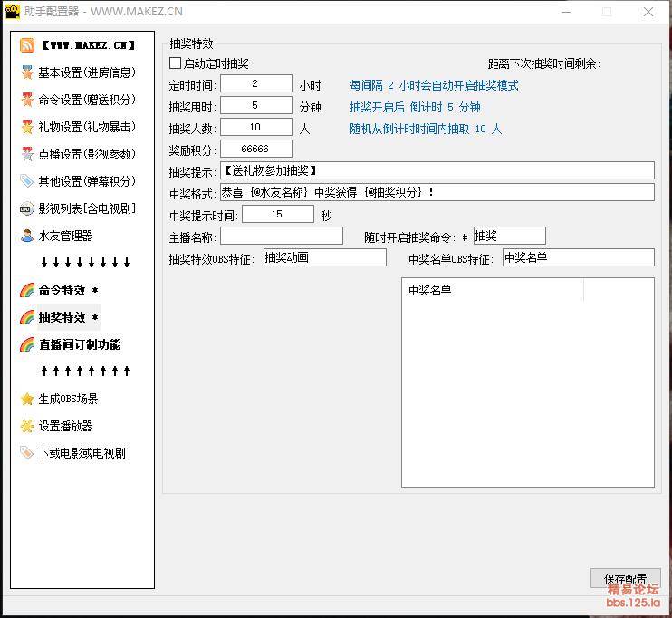Open 影视列表[含电视剧] page
672x618 pixels.
pos(87,208)
